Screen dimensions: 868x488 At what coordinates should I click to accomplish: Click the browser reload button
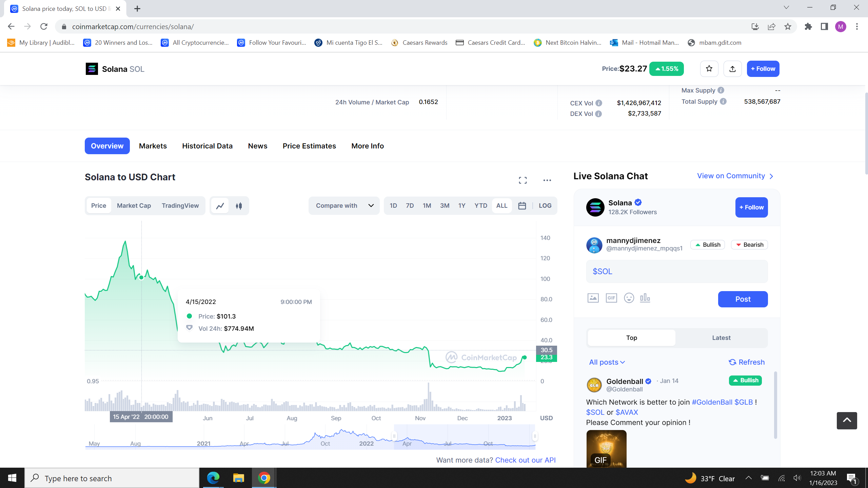pyautogui.click(x=44, y=26)
